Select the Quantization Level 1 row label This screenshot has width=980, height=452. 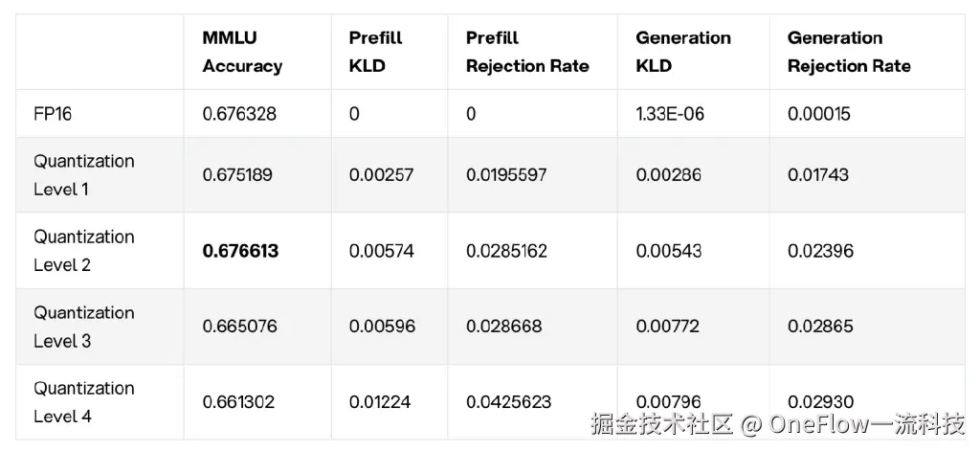84,174
